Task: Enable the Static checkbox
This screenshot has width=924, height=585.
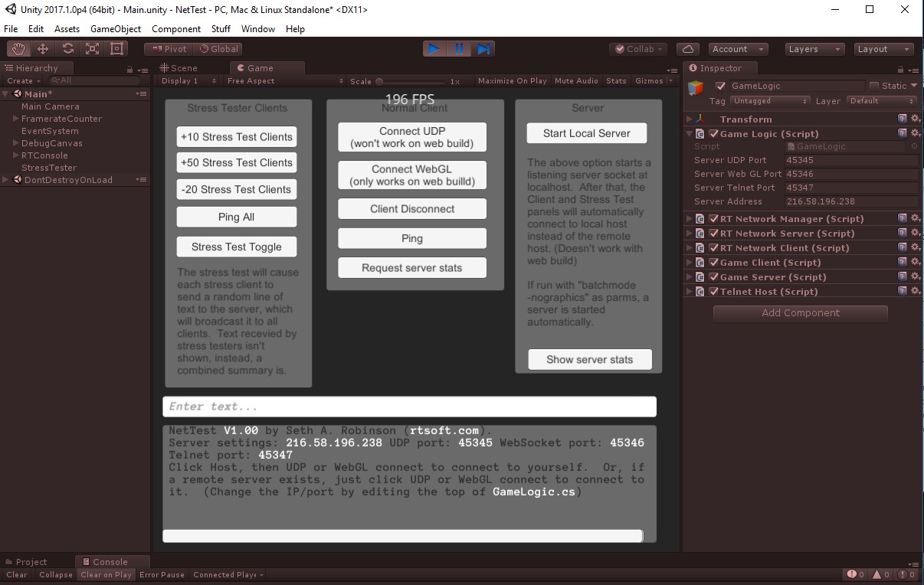Action: [873, 86]
